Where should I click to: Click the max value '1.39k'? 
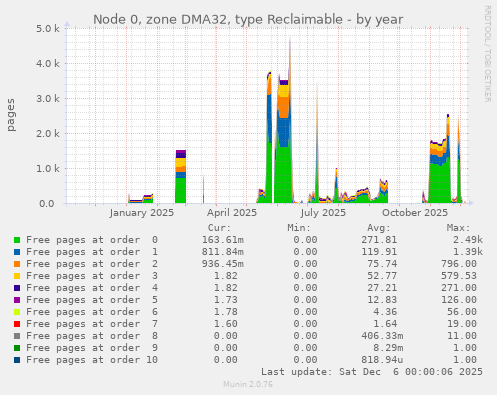point(468,252)
